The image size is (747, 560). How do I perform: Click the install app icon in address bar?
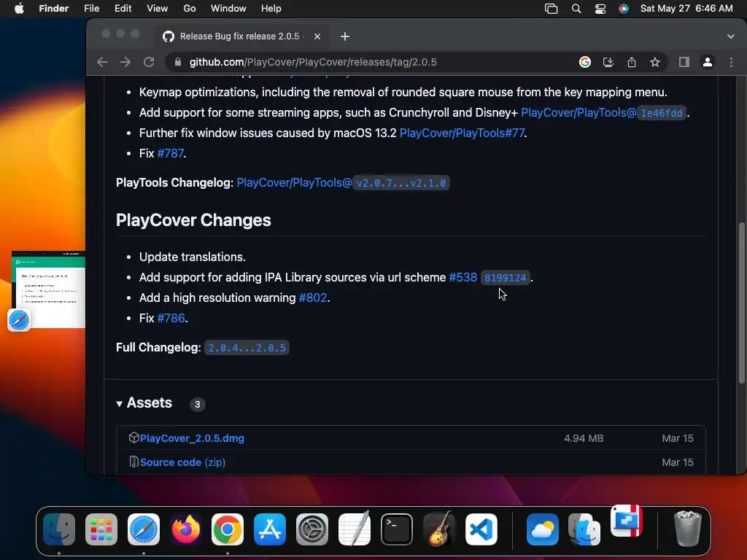coord(608,62)
